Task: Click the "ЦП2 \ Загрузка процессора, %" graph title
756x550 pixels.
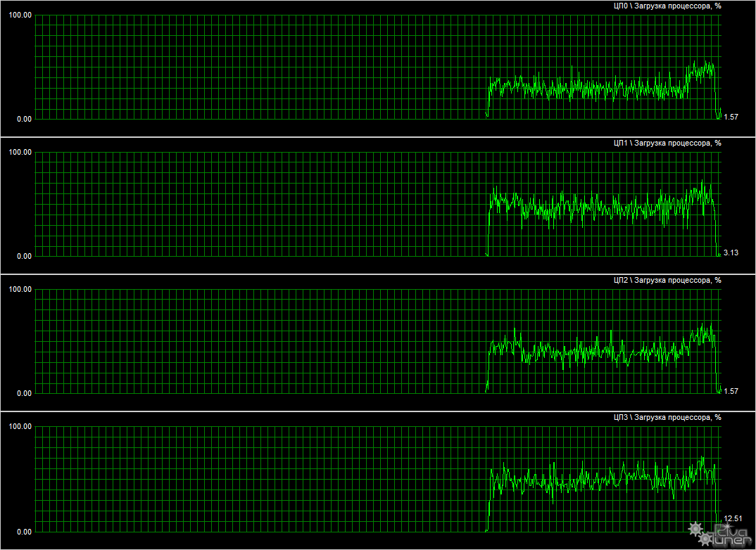Action: click(667, 281)
